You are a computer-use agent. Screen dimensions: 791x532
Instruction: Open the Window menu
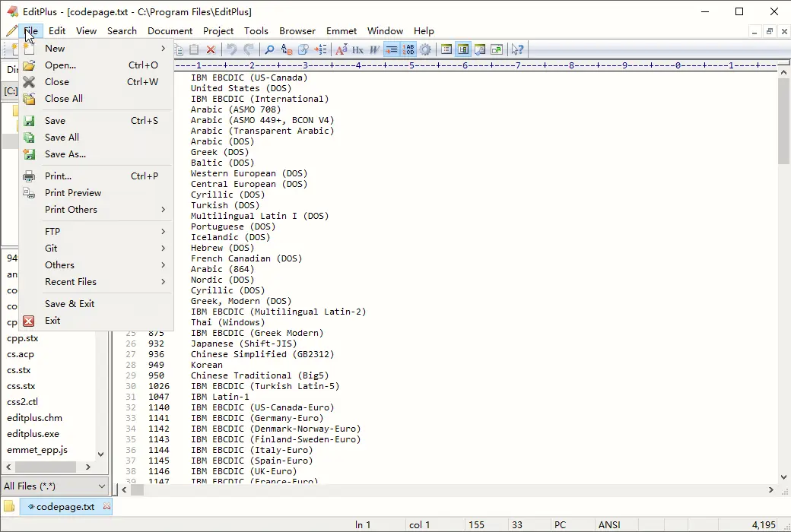pyautogui.click(x=386, y=30)
